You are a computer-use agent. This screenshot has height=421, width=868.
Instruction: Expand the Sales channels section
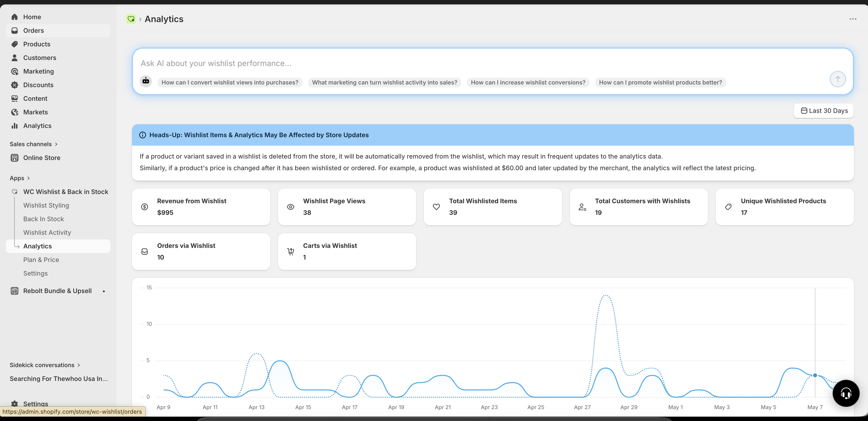[x=34, y=144]
